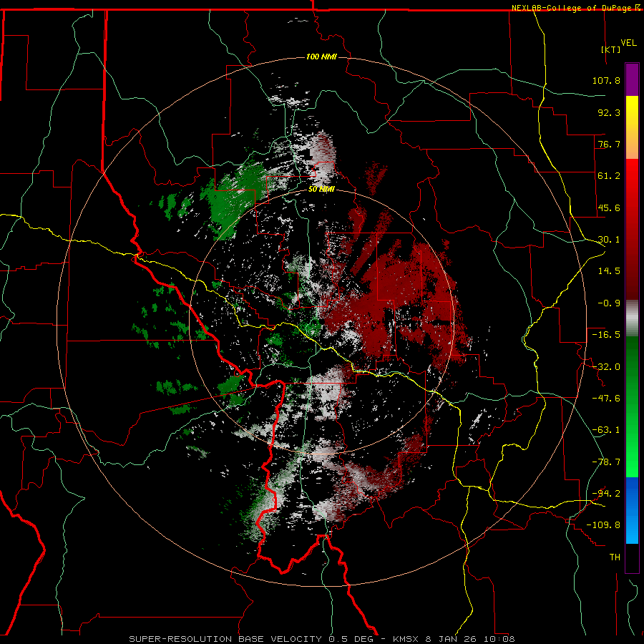
Task: Click the -63.1 legend value
Action: pos(606,430)
